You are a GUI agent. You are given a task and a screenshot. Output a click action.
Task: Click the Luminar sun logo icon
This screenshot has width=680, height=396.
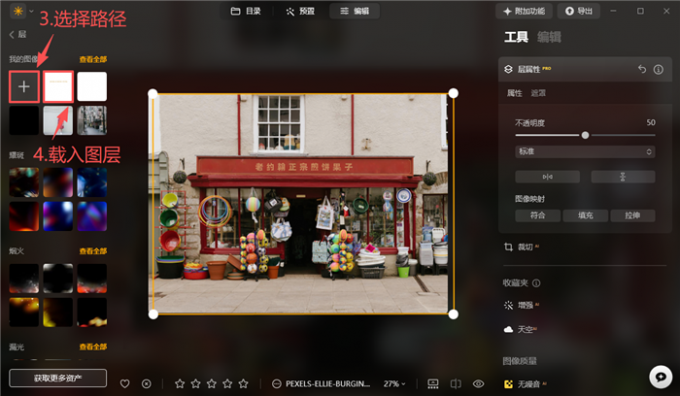(18, 10)
